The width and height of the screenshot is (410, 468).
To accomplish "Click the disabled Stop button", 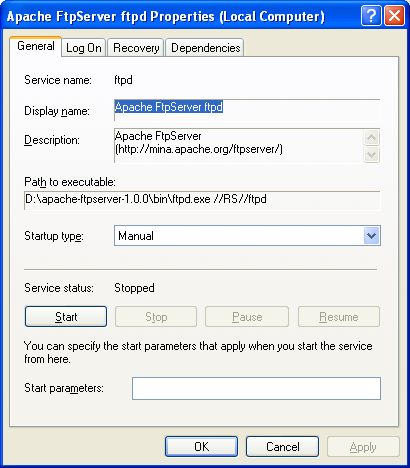I will (x=156, y=317).
